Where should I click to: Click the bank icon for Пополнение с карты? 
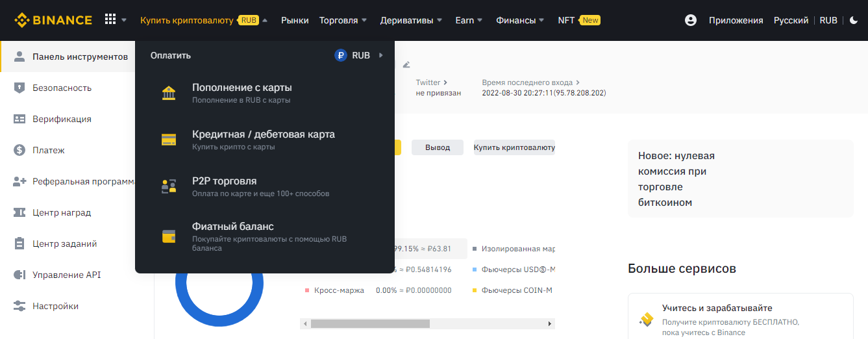pyautogui.click(x=169, y=93)
